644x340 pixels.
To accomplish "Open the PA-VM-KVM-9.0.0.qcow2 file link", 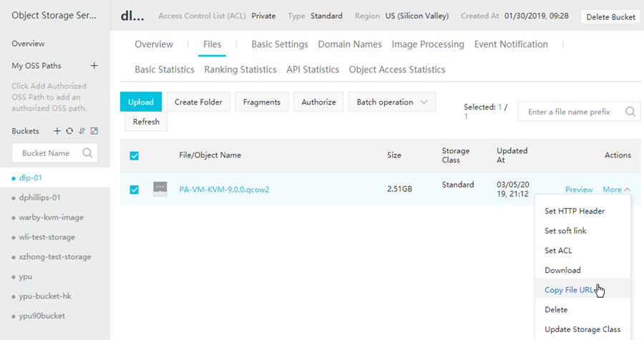I will pos(224,190).
